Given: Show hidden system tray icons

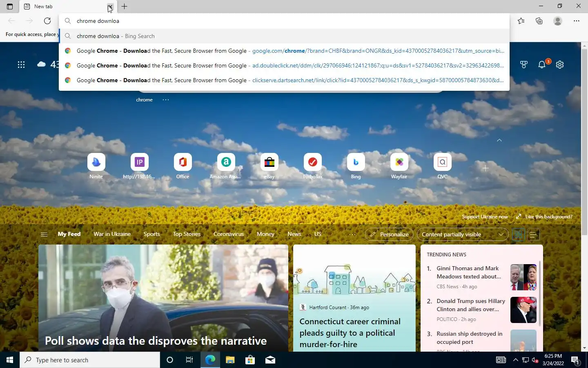Looking at the screenshot, I should (515, 360).
